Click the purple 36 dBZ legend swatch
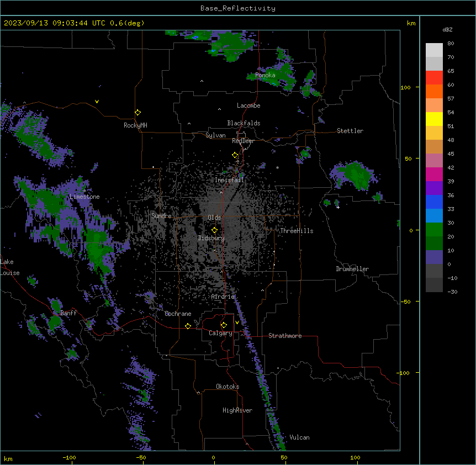The height and width of the screenshot is (465, 476). pos(434,188)
